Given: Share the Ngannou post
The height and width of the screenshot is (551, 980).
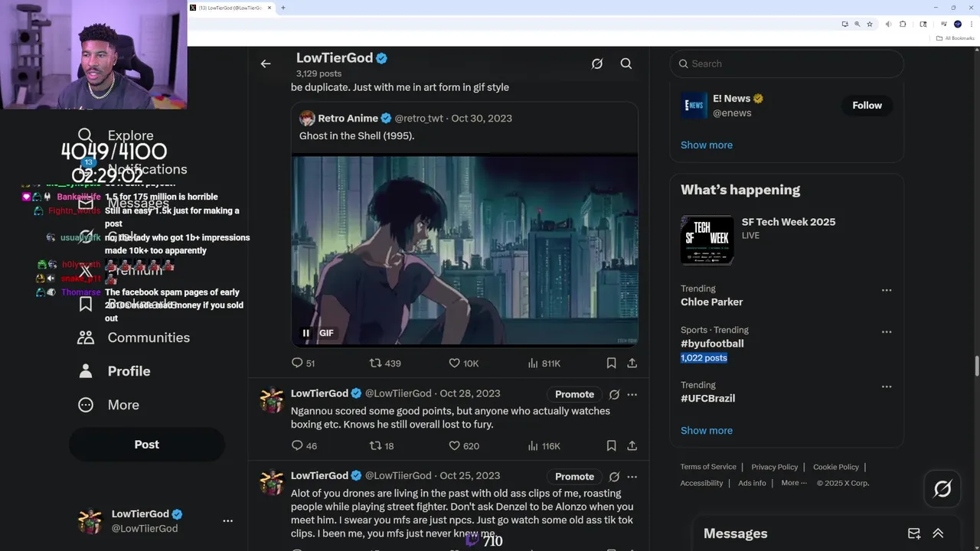Looking at the screenshot, I should point(632,445).
